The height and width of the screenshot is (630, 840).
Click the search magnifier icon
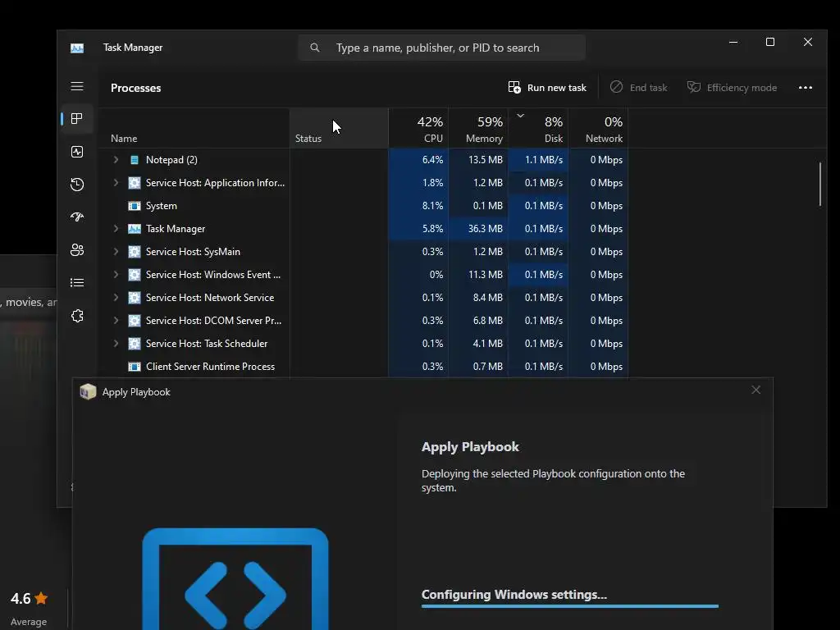(315, 48)
